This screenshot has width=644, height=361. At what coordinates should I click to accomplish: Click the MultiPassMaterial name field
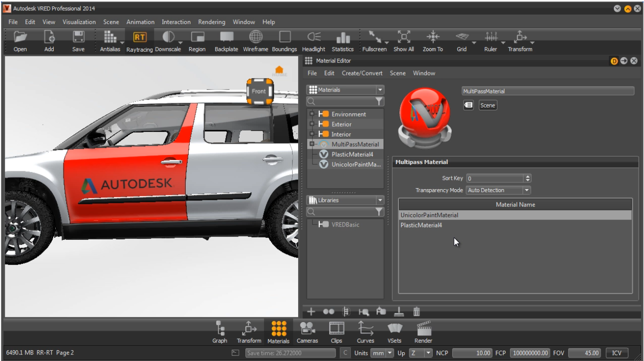click(547, 91)
